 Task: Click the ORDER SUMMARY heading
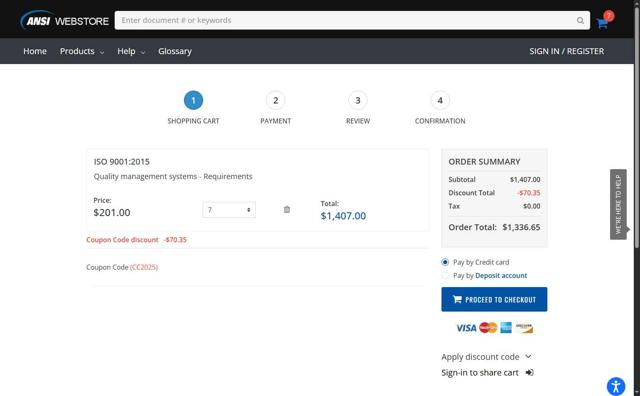point(484,162)
